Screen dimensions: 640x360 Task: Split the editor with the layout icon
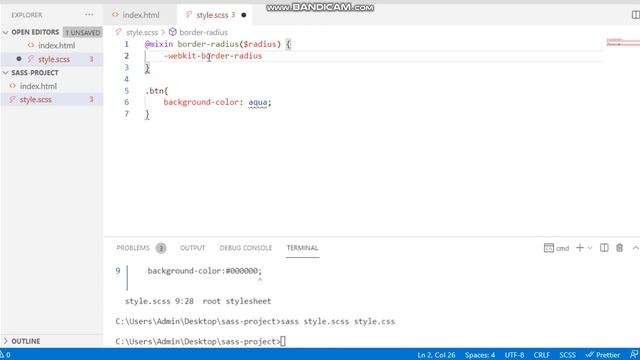(636, 15)
